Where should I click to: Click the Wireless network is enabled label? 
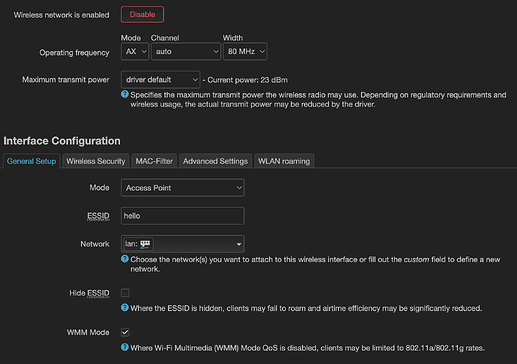[61, 15]
